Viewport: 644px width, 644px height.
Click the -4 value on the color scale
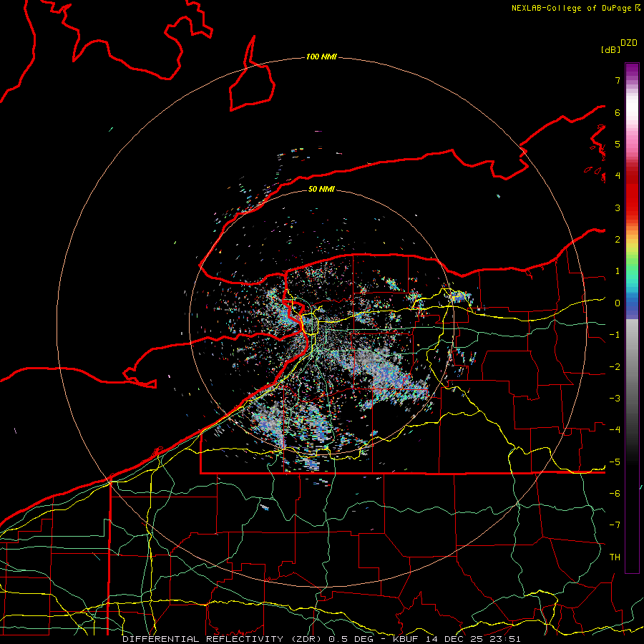pos(615,430)
